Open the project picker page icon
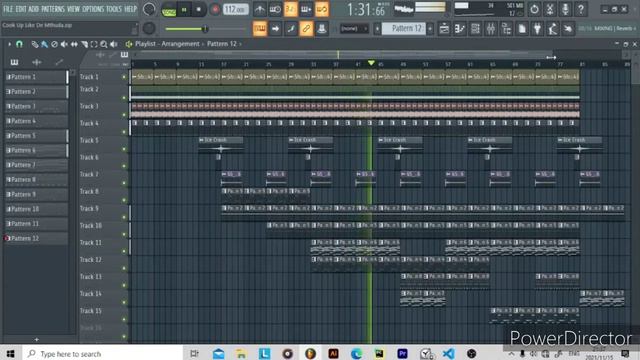The height and width of the screenshot is (360, 640). click(522, 29)
